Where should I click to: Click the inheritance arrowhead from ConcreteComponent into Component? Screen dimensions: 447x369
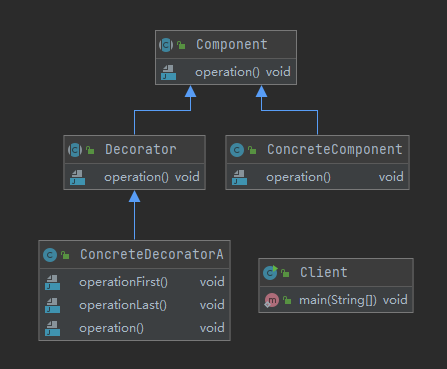pyautogui.click(x=261, y=92)
